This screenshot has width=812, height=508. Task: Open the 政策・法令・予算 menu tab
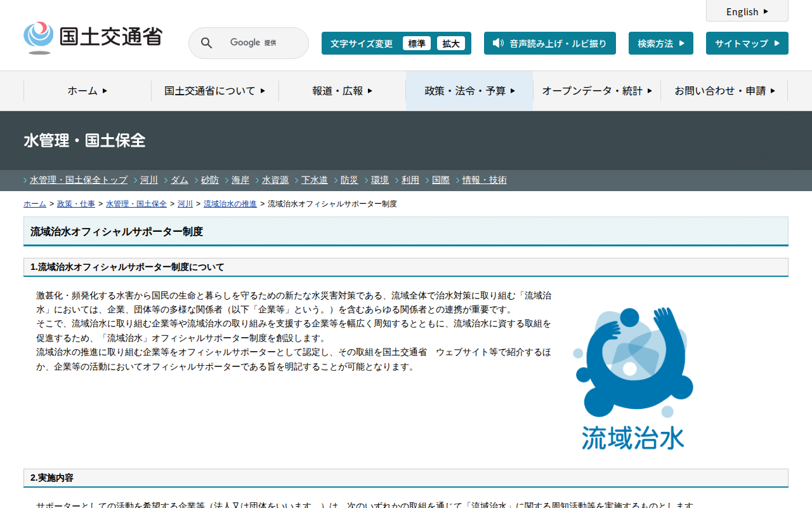point(469,91)
